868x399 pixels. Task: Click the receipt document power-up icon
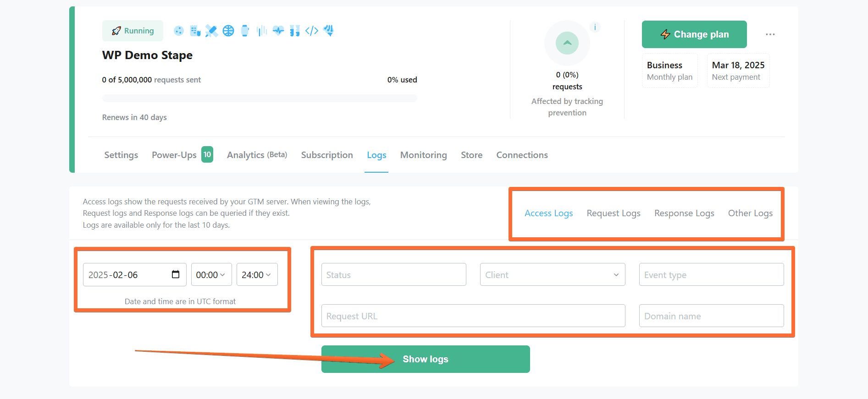point(195,31)
